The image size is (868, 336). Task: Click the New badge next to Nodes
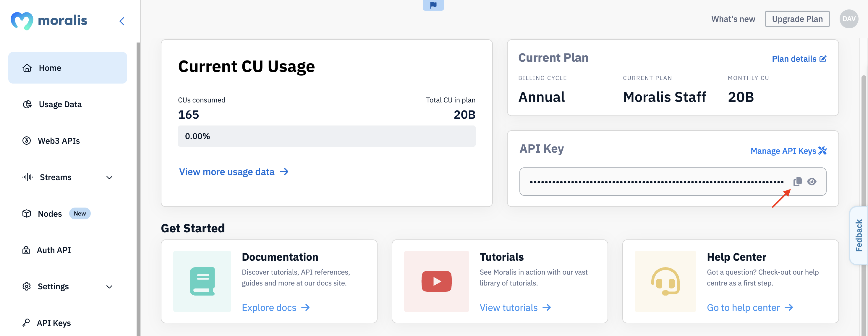[80, 213]
